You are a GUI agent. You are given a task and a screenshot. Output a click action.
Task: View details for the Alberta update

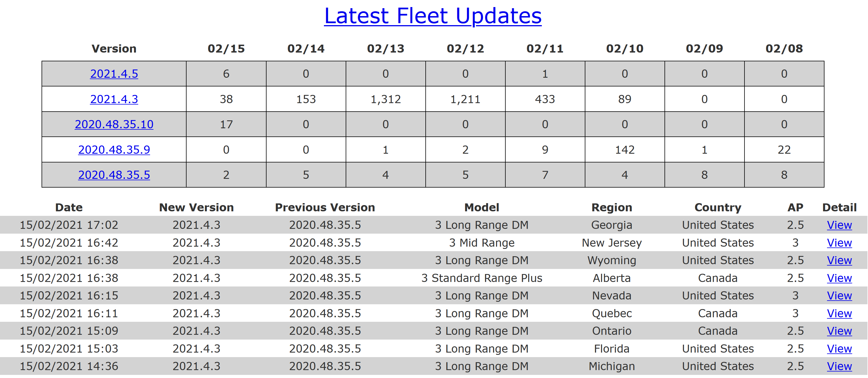click(839, 278)
